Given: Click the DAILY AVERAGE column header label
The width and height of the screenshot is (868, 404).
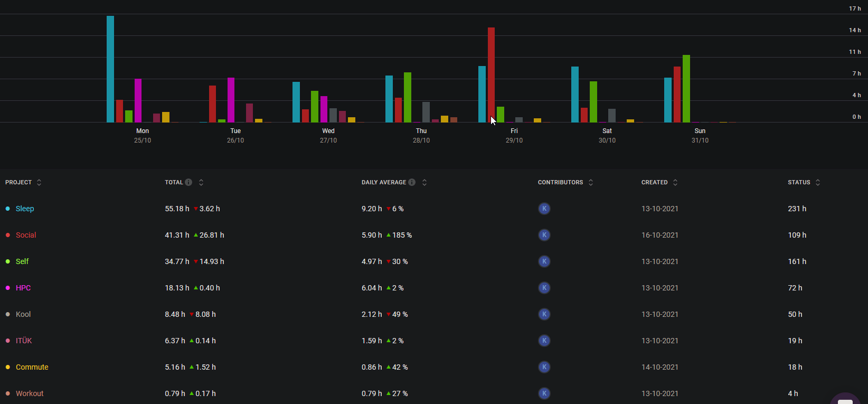Looking at the screenshot, I should point(384,182).
